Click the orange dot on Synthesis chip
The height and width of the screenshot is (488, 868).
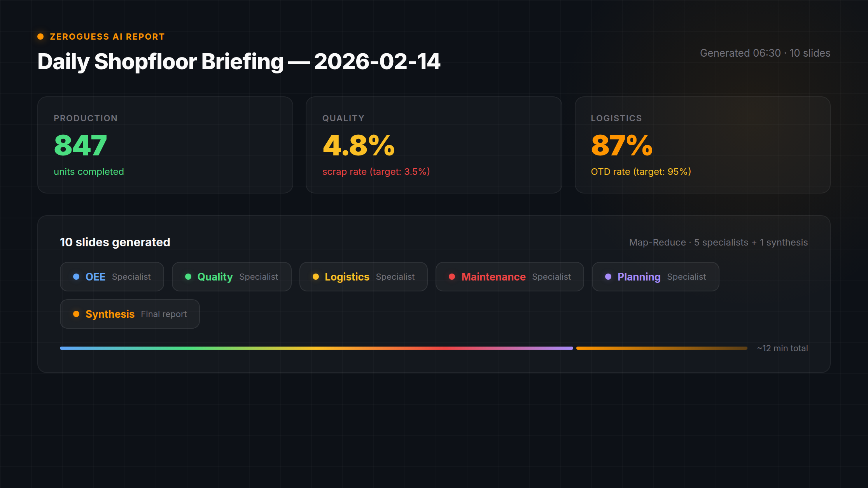pyautogui.click(x=76, y=314)
